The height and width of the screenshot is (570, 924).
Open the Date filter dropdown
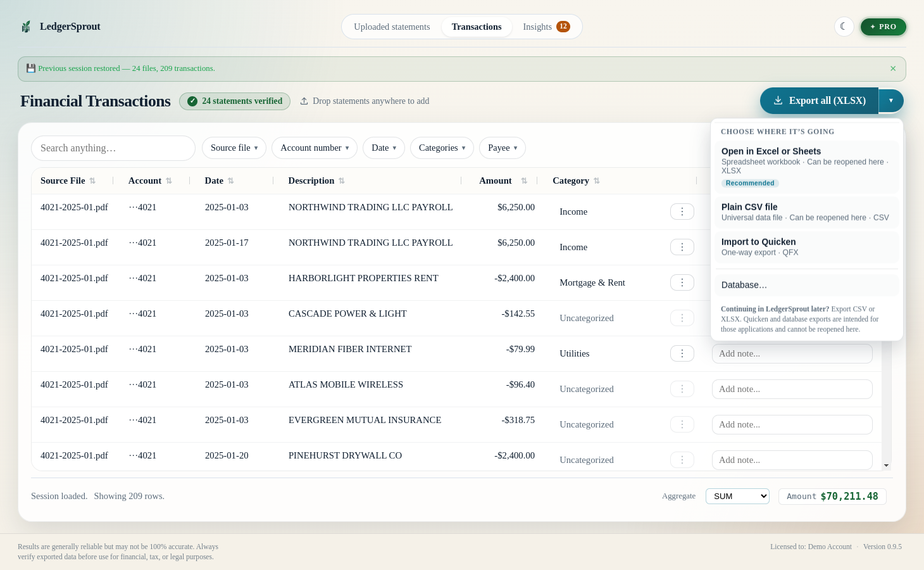click(x=384, y=148)
